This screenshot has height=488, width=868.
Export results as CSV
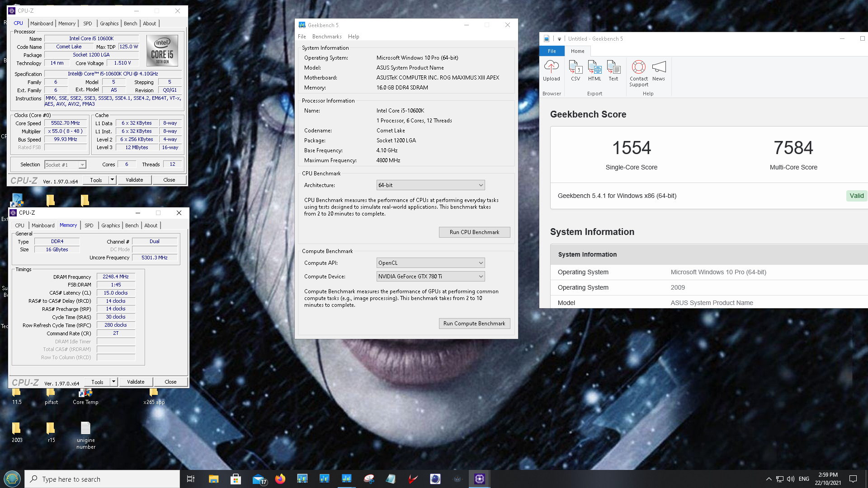(x=576, y=71)
